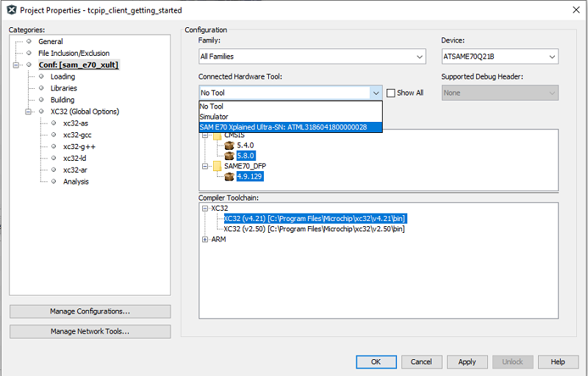Click the CMSIS folder icon
The width and height of the screenshot is (588, 376).
pos(217,137)
